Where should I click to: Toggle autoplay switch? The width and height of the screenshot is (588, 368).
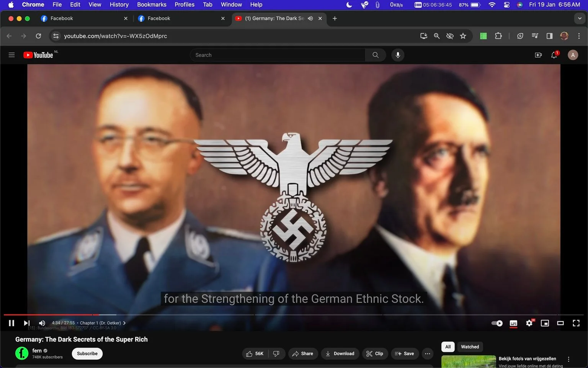click(x=497, y=323)
